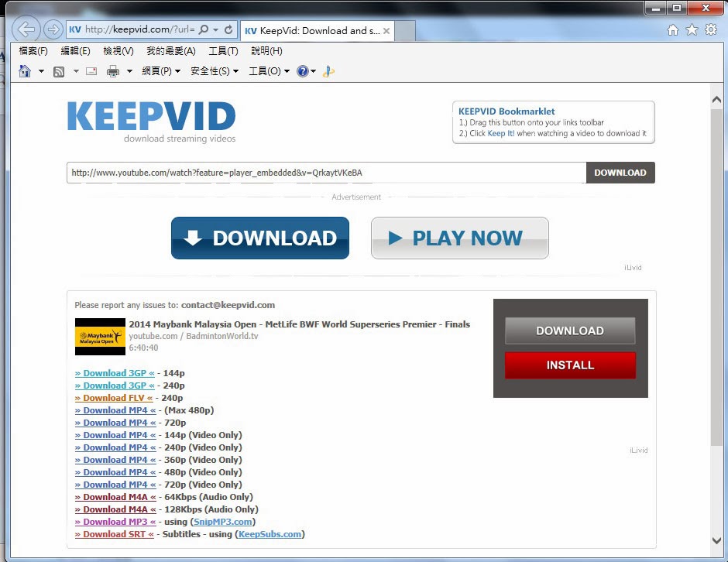This screenshot has height=562, width=728.
Task: Open the address bar search magnifier
Action: tap(204, 29)
